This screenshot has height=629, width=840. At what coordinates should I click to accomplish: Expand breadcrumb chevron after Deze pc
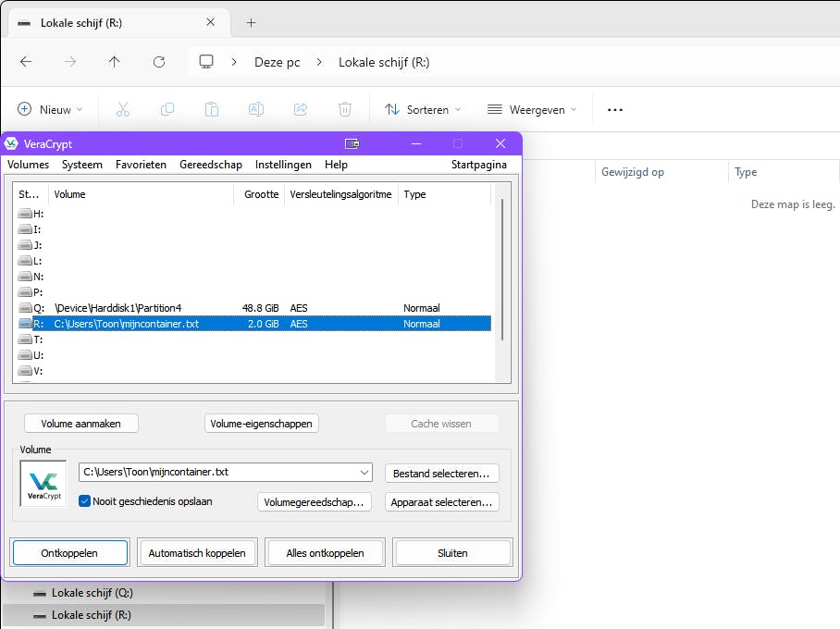319,62
